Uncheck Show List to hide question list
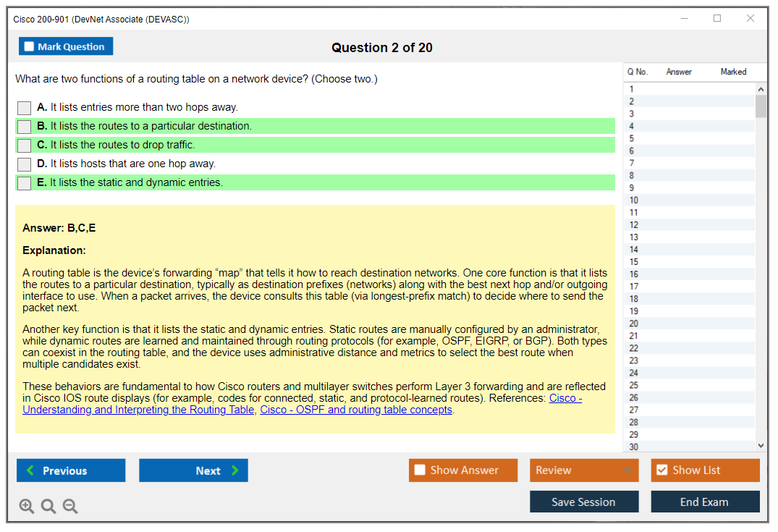Screen dimensions: 778x532 tap(661, 470)
